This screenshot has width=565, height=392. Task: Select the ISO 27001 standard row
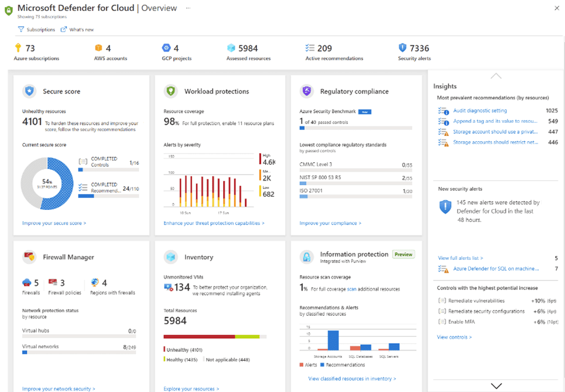point(356,193)
